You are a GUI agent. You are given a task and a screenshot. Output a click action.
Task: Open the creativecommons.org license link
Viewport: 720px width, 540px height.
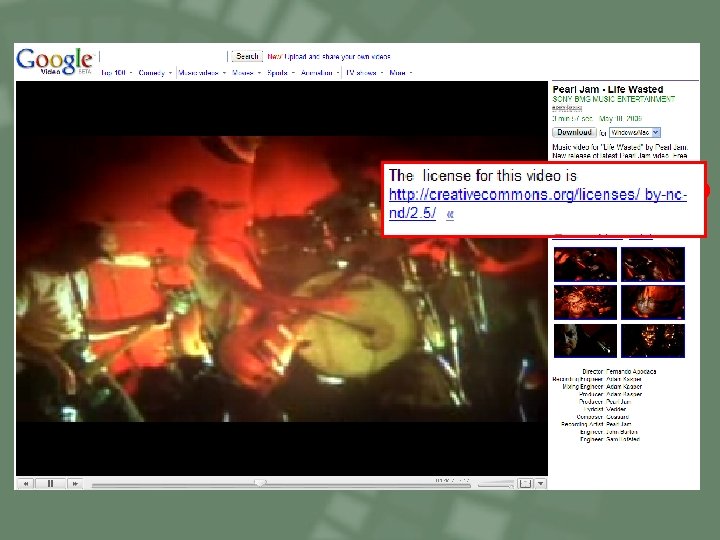click(538, 203)
